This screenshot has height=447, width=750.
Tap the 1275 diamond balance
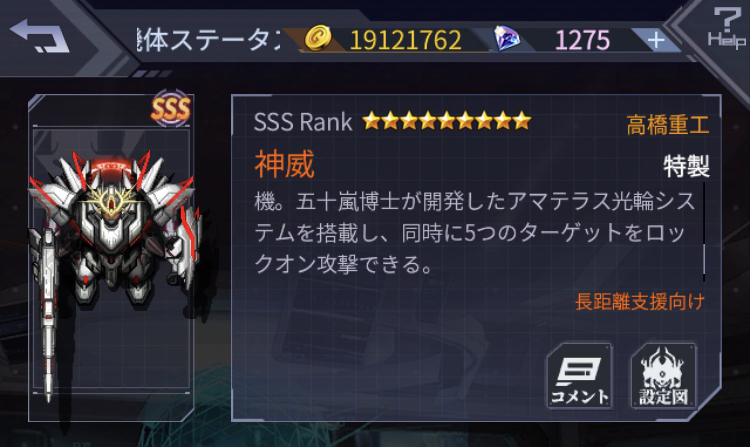(582, 40)
